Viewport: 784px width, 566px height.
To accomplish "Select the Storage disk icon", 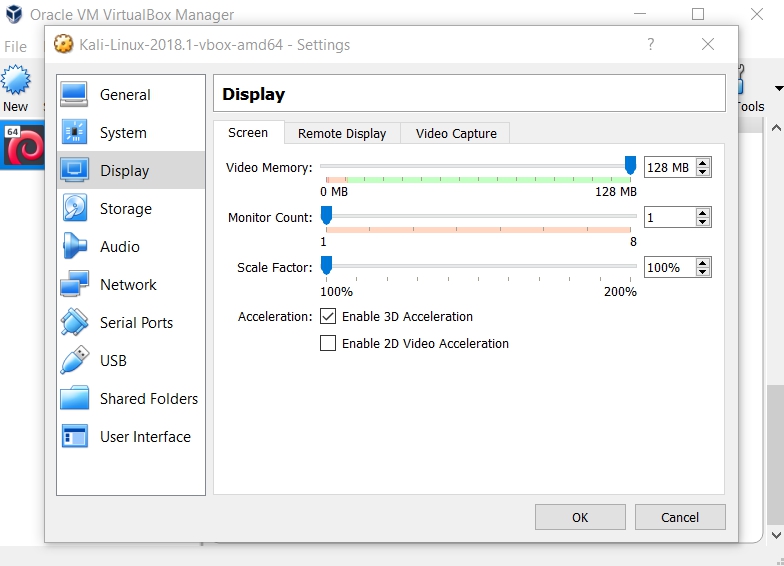I will [75, 208].
